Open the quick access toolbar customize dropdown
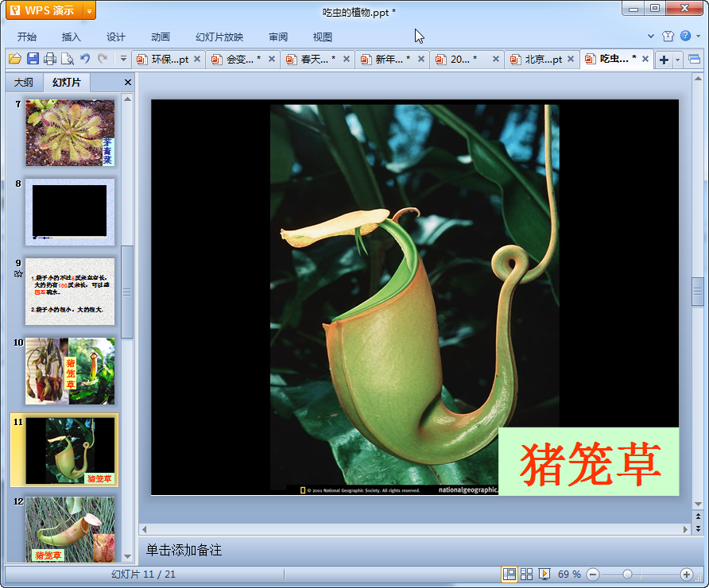 [x=123, y=59]
